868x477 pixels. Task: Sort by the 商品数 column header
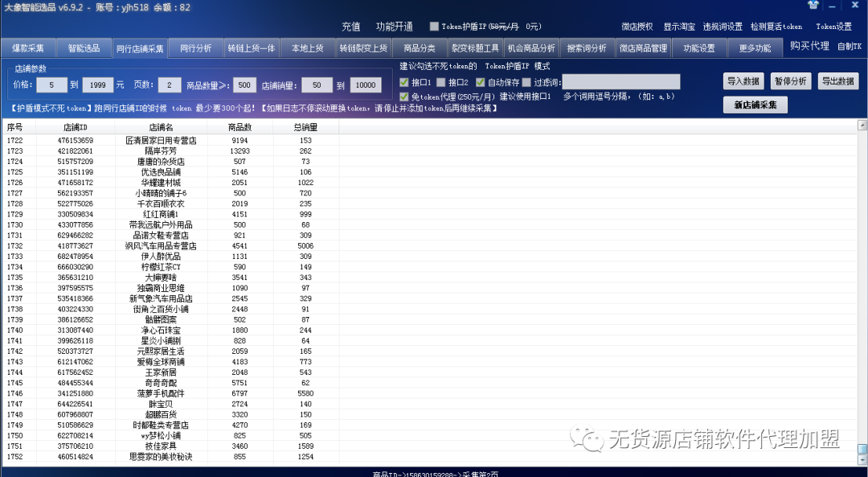(240, 127)
